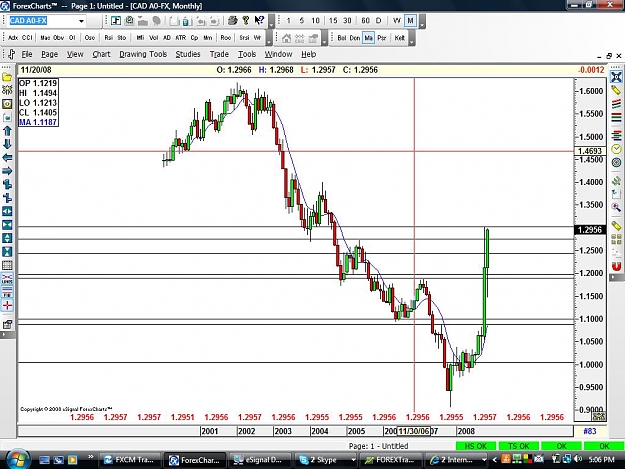Viewport: 625px width, 469px height.
Task: Click the 1.4693 cursor price label
Action: tap(590, 151)
